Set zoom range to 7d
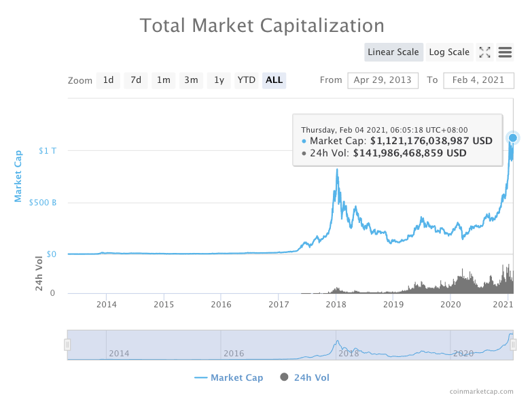The height and width of the screenshot is (408, 532). click(136, 80)
